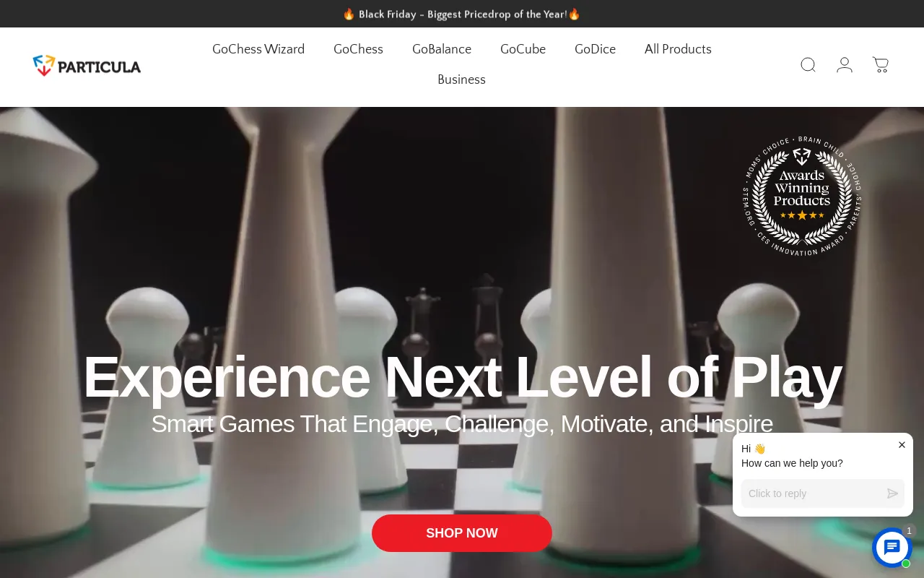Open the blue chat launcher bubble
This screenshot has width=924, height=578.
pos(892,548)
